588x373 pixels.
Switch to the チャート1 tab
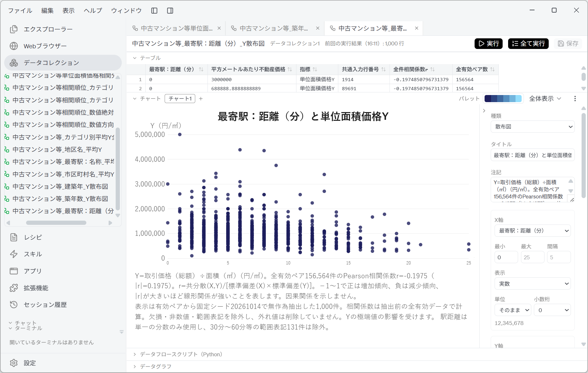tap(180, 99)
